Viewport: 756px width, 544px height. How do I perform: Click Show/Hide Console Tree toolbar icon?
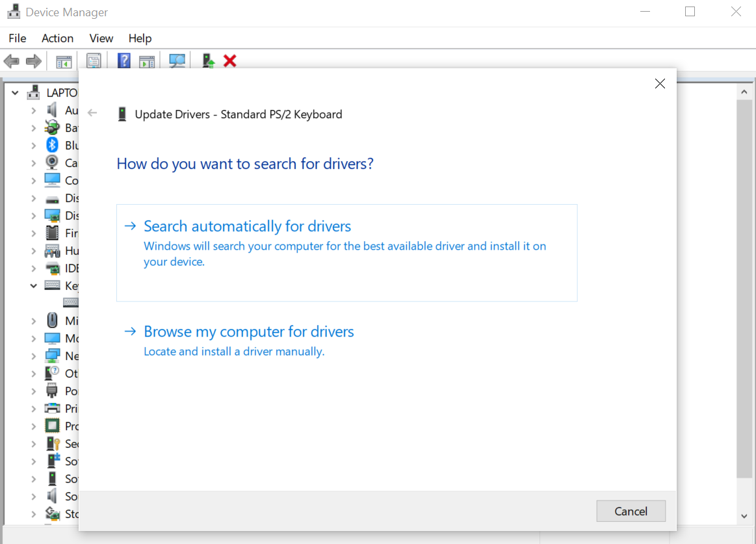[x=64, y=61]
